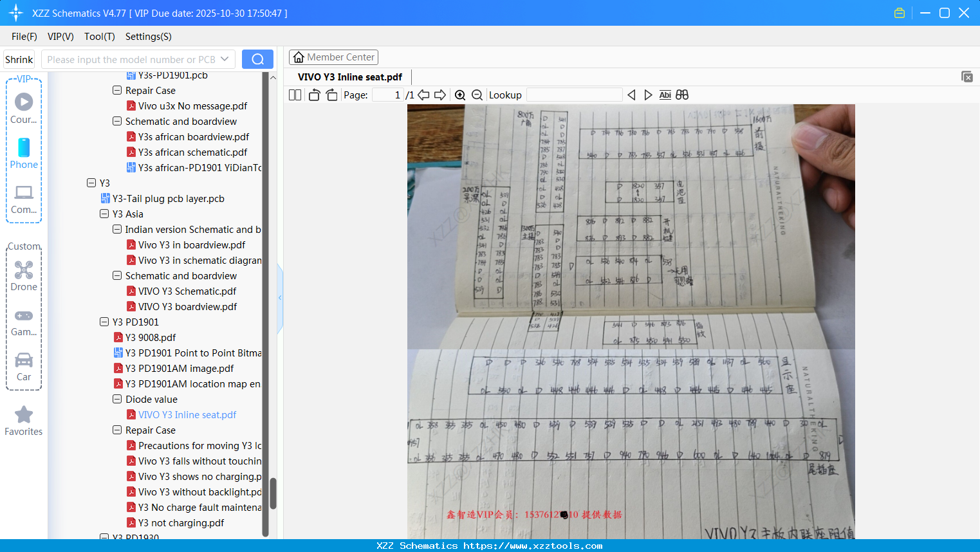Open Vivo Y3 without backlight file
Screen dimensions: 980x552
(x=200, y=492)
